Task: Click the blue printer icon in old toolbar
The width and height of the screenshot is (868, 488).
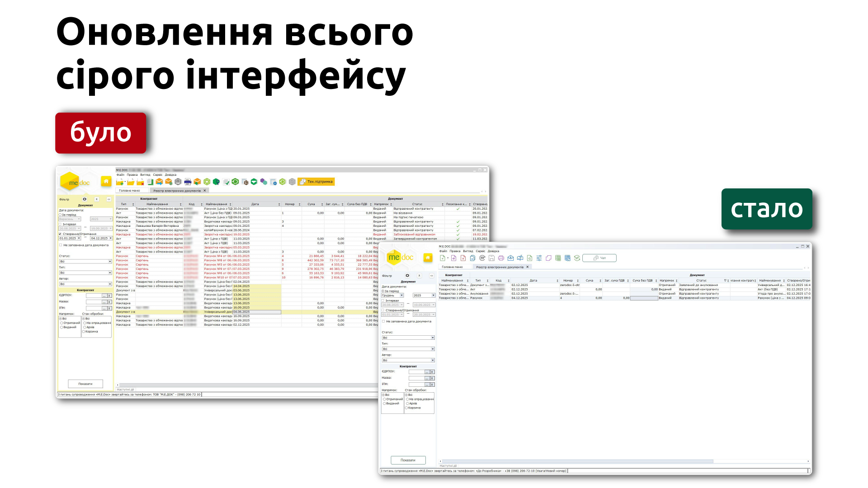Action: pos(188,182)
